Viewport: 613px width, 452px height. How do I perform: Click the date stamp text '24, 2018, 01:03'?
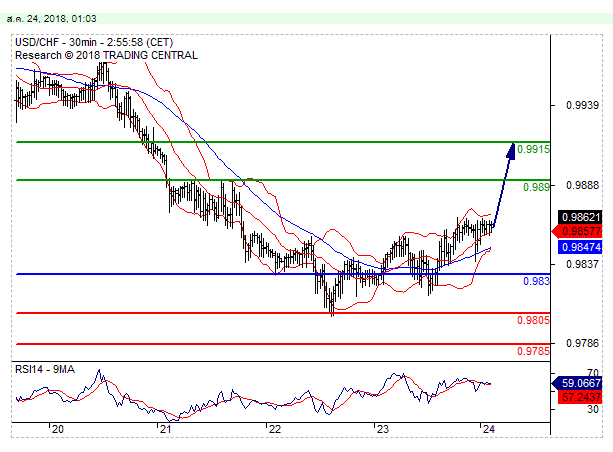pyautogui.click(x=61, y=18)
